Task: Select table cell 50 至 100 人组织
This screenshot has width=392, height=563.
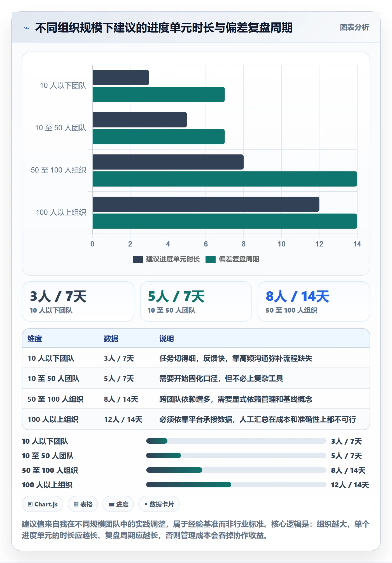Action: pos(55,399)
